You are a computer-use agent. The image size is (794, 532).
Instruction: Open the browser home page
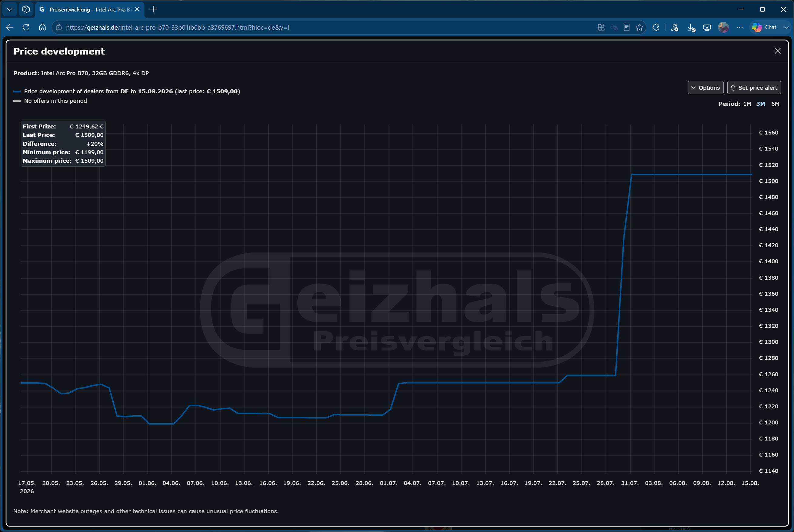[42, 28]
